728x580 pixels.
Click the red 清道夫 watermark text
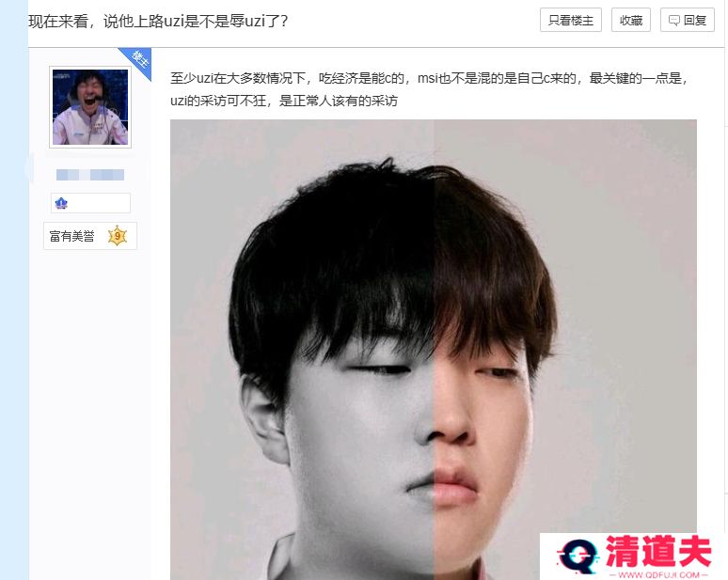click(658, 551)
